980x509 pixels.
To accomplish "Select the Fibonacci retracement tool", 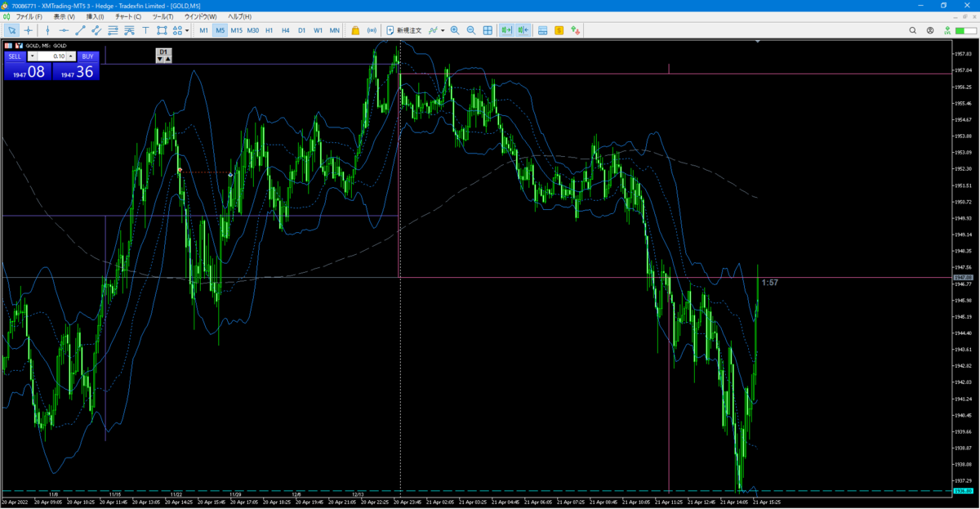I will tap(113, 30).
